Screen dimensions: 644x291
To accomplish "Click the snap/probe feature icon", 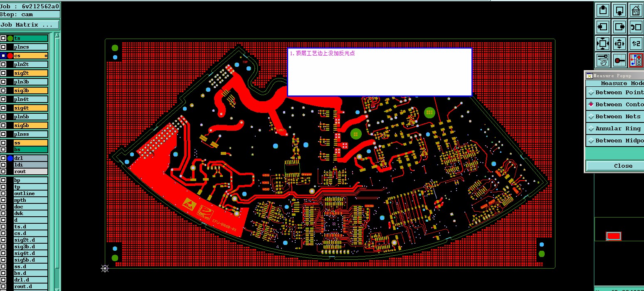I will click(619, 60).
